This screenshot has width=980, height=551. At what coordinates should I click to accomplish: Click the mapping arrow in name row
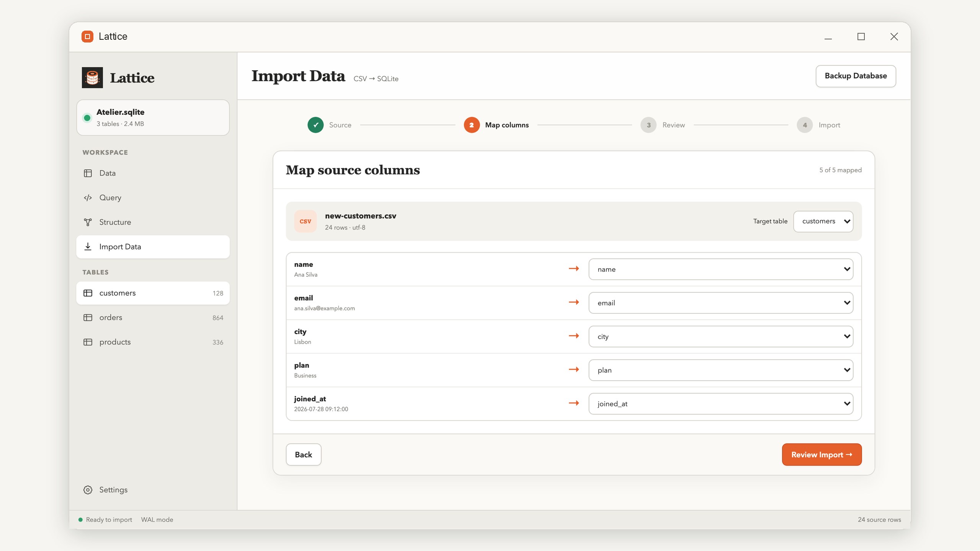574,269
